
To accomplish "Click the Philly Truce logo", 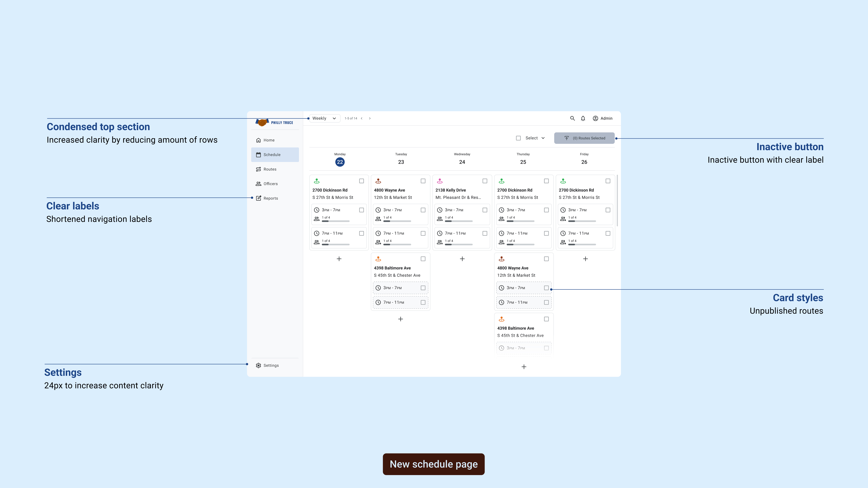I will pyautogui.click(x=274, y=122).
